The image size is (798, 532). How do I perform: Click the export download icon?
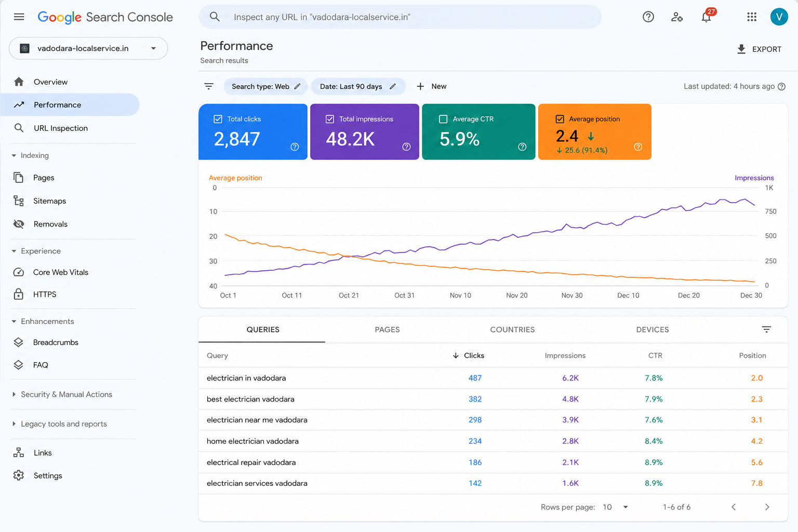pyautogui.click(x=741, y=49)
